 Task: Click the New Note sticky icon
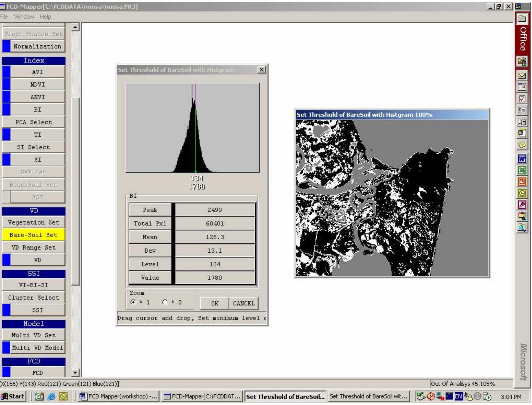(x=522, y=144)
